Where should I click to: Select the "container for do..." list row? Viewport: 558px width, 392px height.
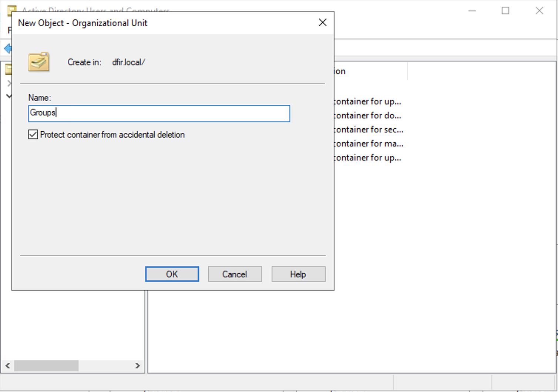click(367, 116)
